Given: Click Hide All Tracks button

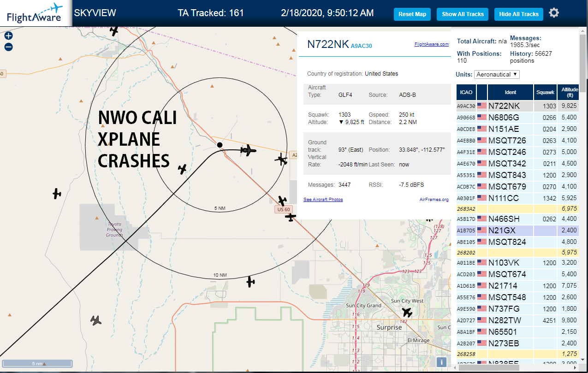Looking at the screenshot, I should [519, 14].
